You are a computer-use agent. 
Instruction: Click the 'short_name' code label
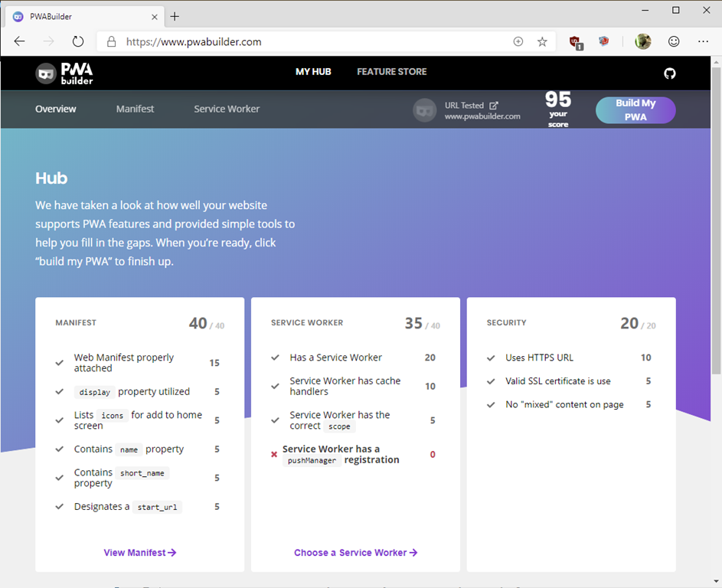(x=142, y=473)
